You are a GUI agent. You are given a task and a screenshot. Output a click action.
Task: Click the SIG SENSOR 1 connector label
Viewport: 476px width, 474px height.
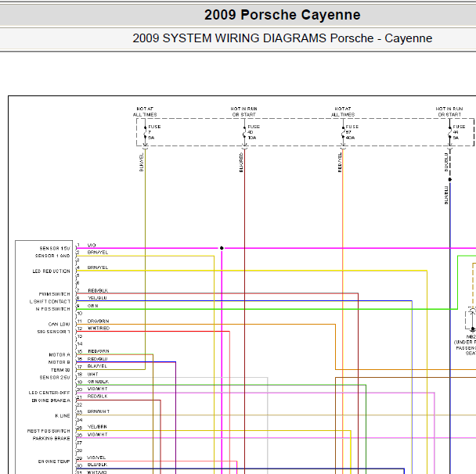click(53, 332)
